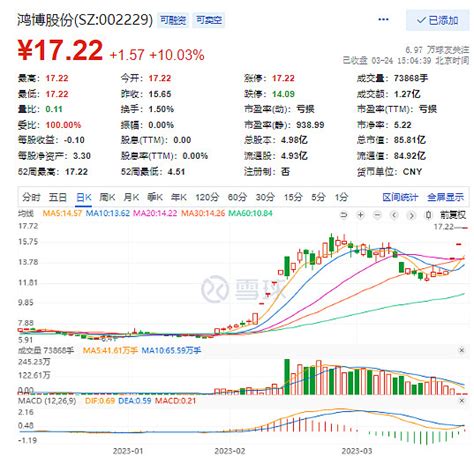Select the 季K quarterly candlestick tab

click(x=155, y=197)
